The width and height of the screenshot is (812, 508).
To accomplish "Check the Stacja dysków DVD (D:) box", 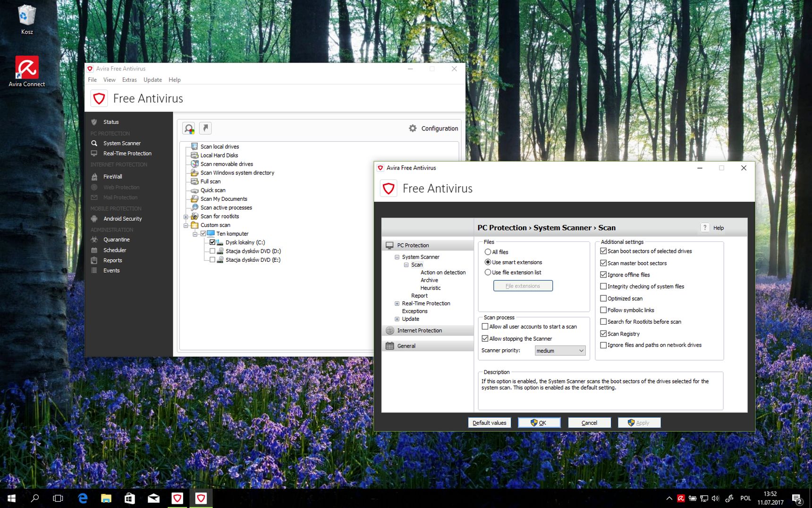I will coord(212,251).
